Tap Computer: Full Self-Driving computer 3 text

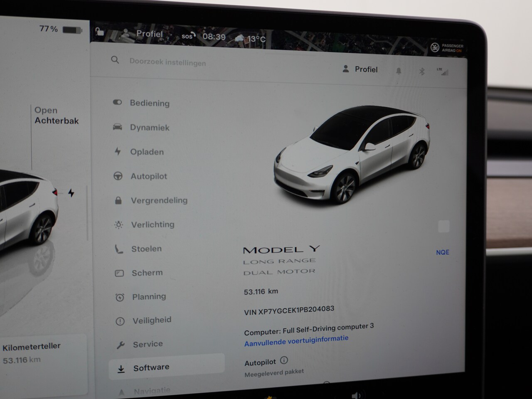coord(309,330)
